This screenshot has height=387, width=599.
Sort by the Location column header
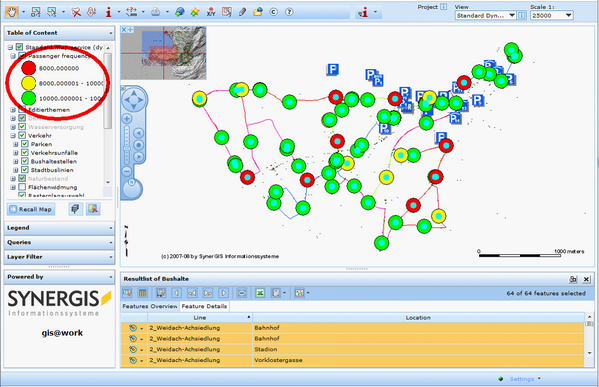pos(418,317)
